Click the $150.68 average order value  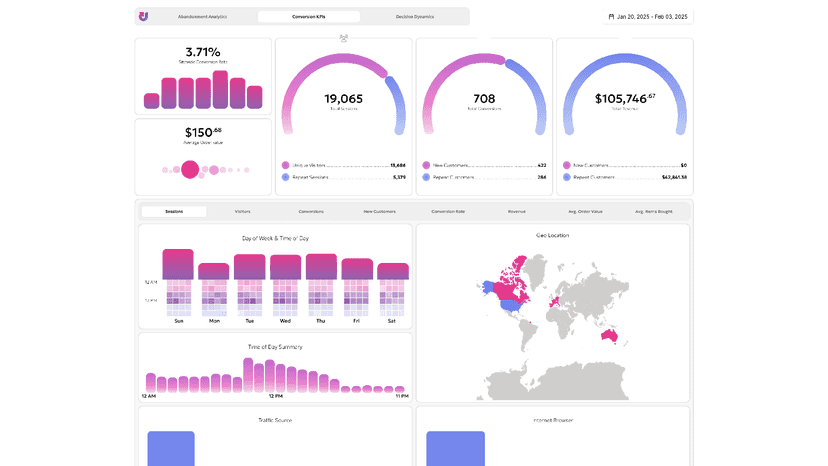click(x=203, y=132)
